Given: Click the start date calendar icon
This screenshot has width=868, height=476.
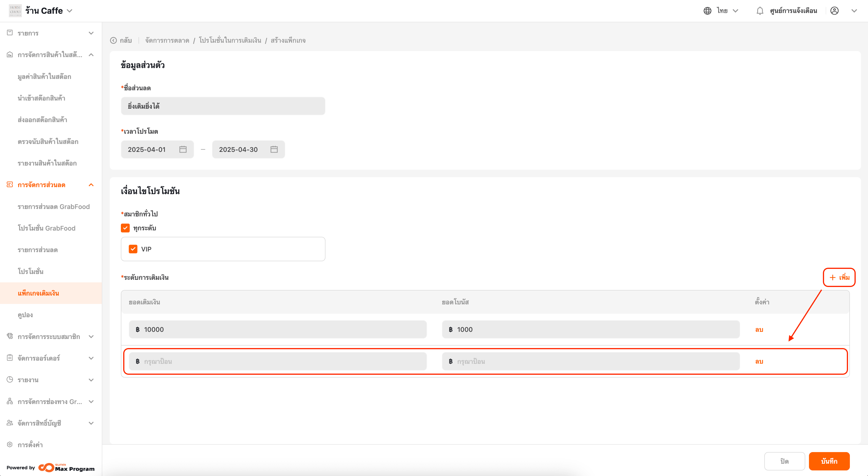Looking at the screenshot, I should pyautogui.click(x=183, y=150).
